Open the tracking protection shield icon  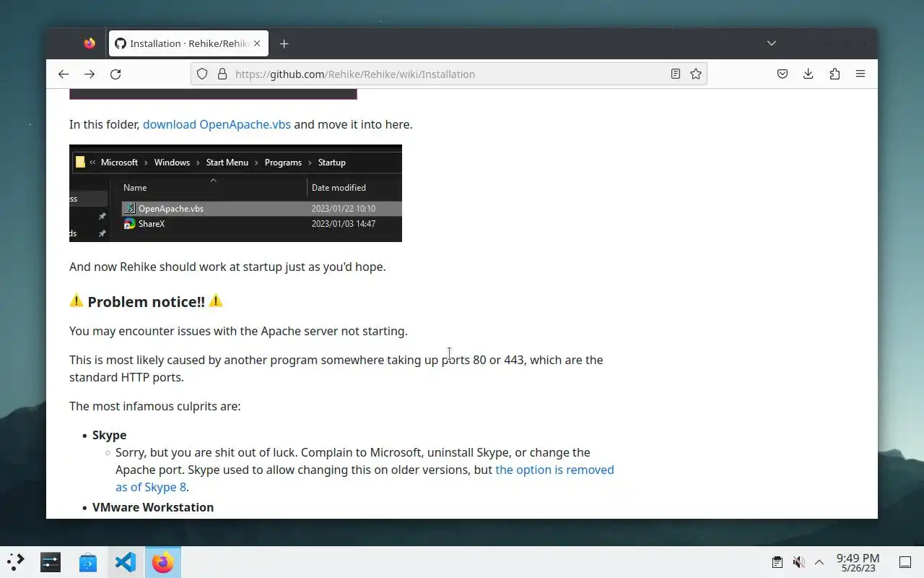202,74
